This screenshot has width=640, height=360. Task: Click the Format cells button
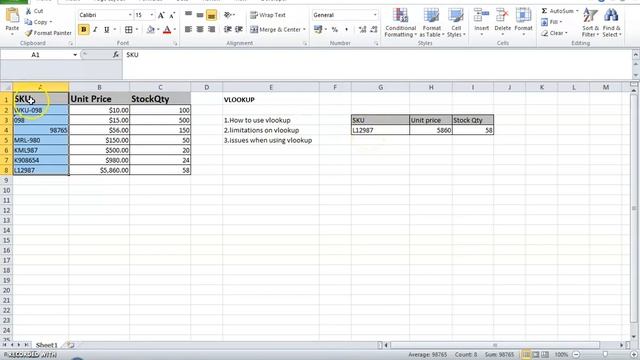(x=523, y=22)
